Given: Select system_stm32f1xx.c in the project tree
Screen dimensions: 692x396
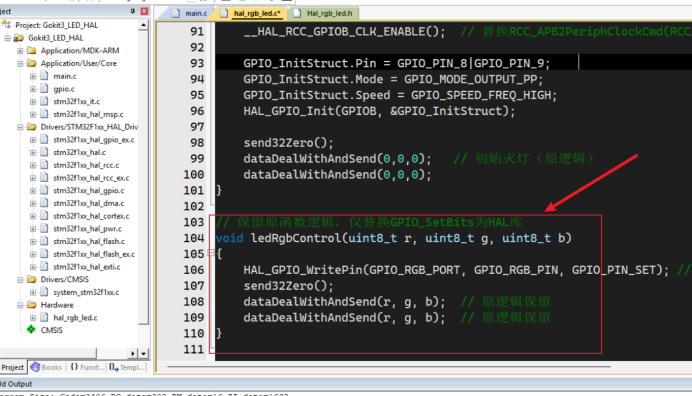Looking at the screenshot, I should click(x=86, y=293).
